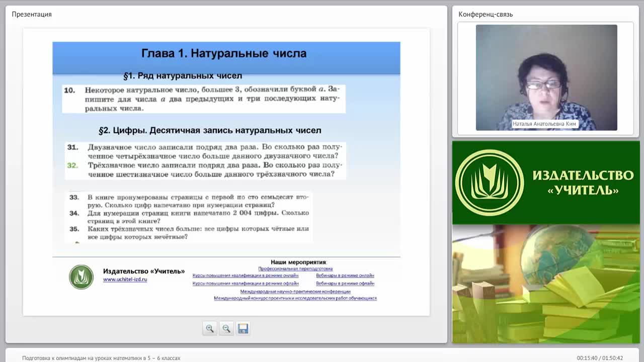Click the presenter webcam video
Viewport: 644px width, 362px height.
(x=546, y=77)
